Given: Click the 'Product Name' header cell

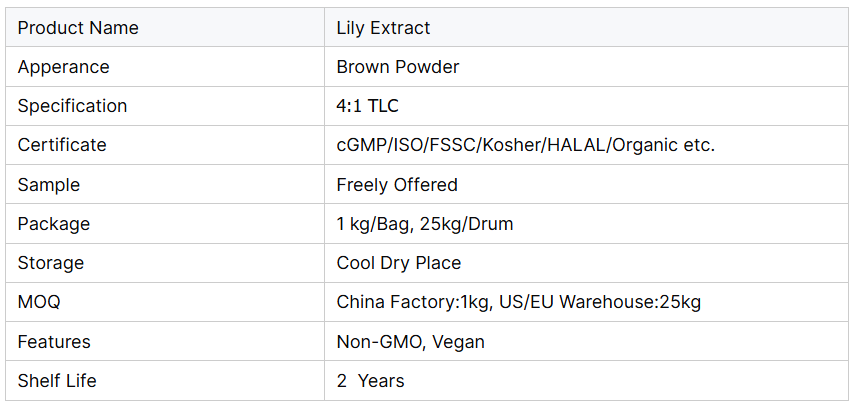Looking at the screenshot, I should pos(78,28).
